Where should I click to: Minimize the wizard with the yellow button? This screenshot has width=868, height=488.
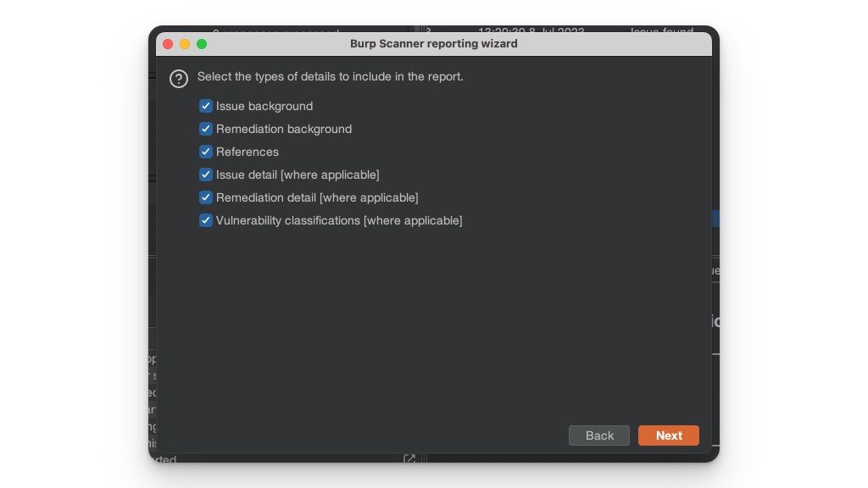(x=185, y=44)
